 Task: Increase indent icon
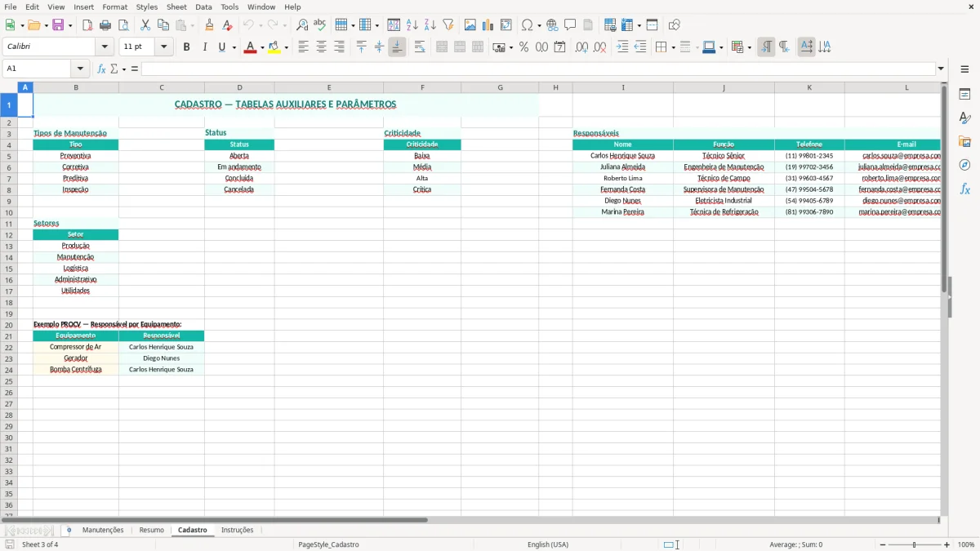[x=622, y=47]
